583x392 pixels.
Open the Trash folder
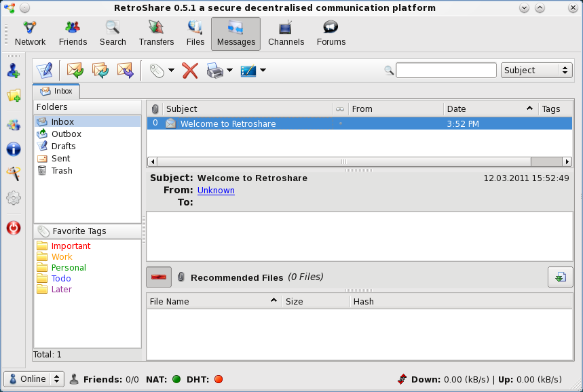tap(88, 170)
